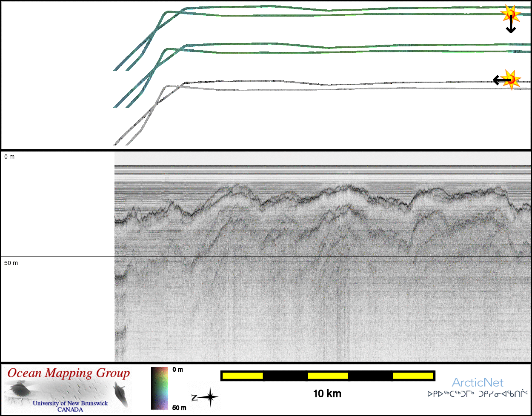Click the right whale image in the logo
The image size is (532, 416).
(120, 393)
